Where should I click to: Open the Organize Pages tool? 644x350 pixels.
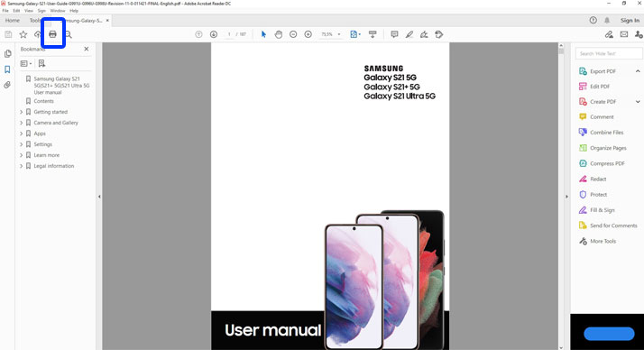click(x=608, y=148)
